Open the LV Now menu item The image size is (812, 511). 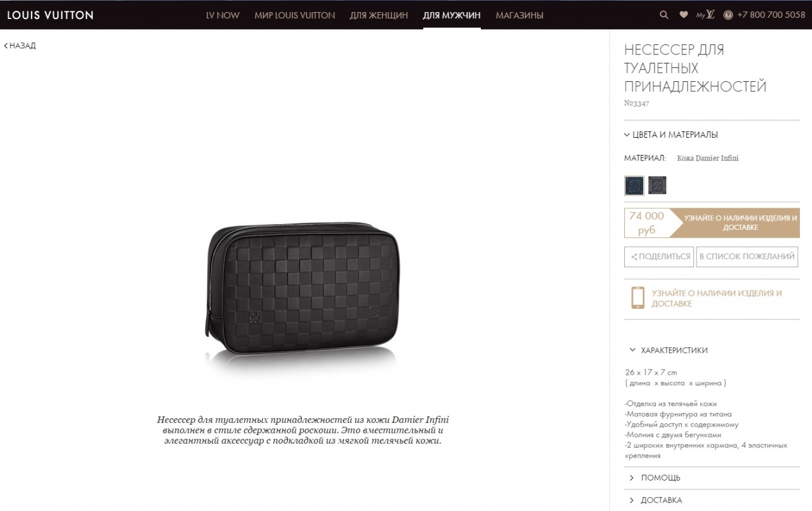[x=223, y=15]
